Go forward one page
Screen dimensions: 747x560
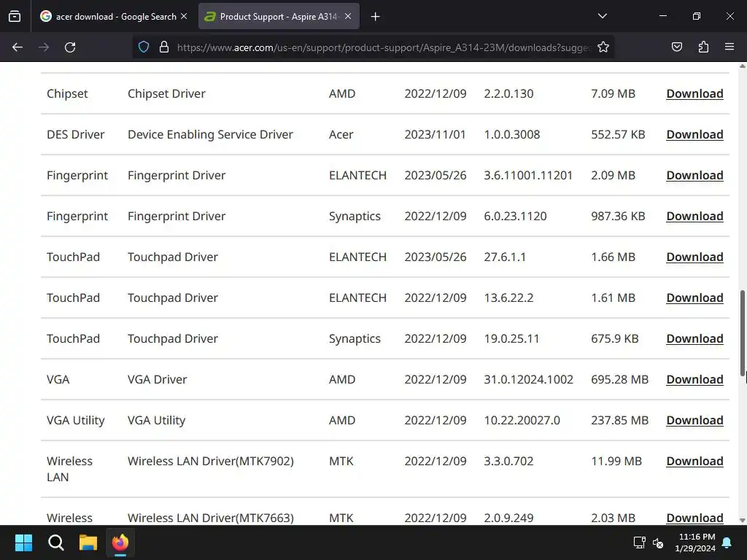point(44,47)
